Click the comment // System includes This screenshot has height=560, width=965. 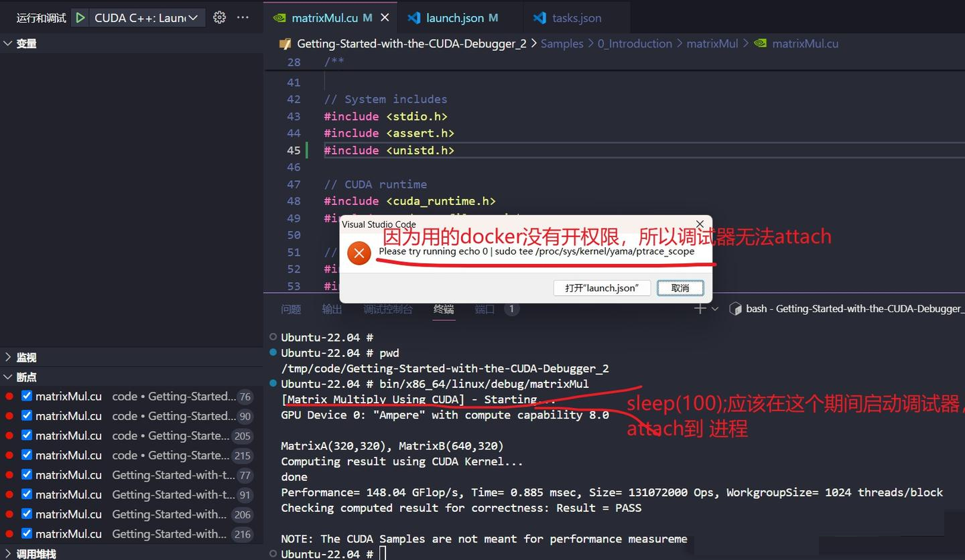[385, 99]
